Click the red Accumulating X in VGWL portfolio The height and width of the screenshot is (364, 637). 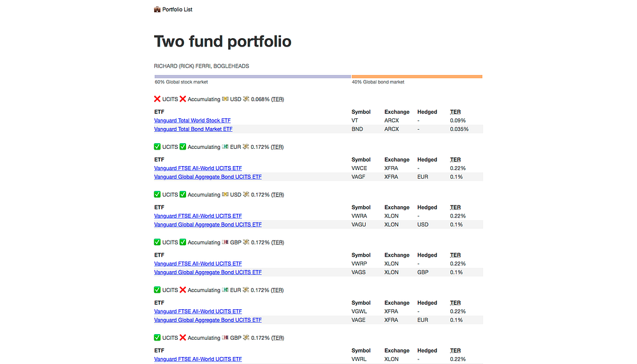point(183,290)
